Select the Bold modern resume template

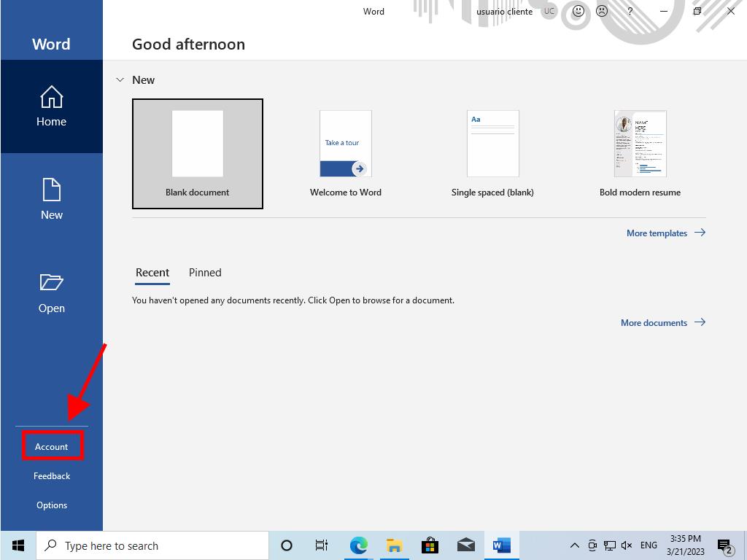pos(640,153)
